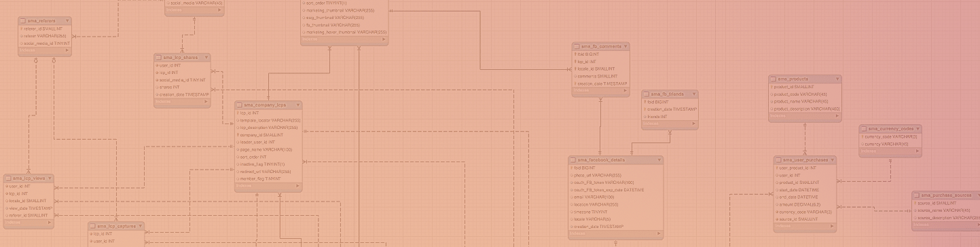Select start_date DATETIME column

coord(805,190)
